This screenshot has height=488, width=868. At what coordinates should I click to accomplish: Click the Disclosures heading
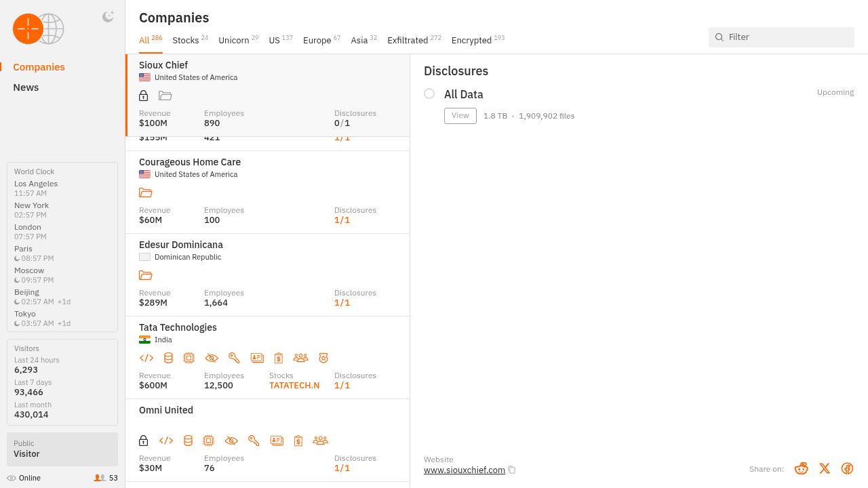pos(456,71)
